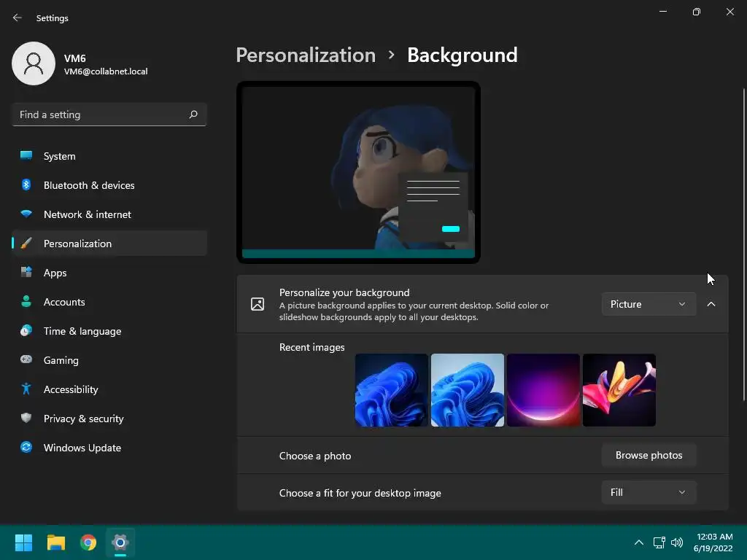747x560 pixels.
Task: Click the Accessibility figure icon
Action: point(26,389)
